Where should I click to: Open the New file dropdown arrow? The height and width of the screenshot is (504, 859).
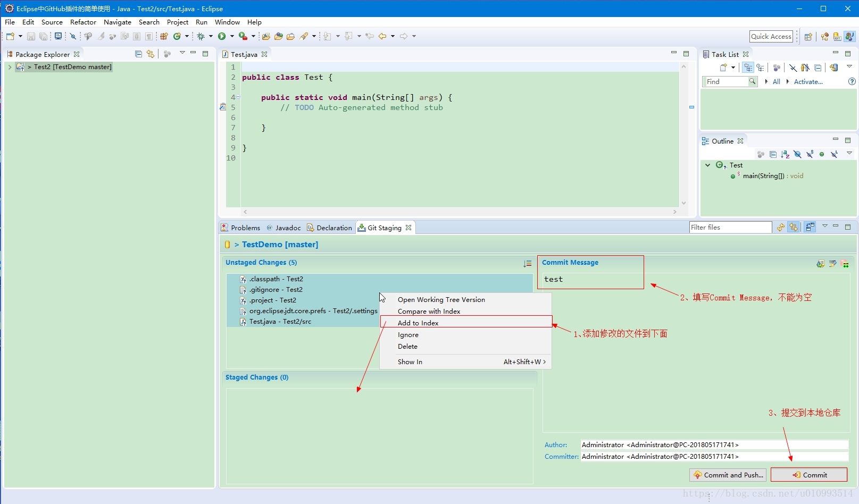tap(20, 36)
